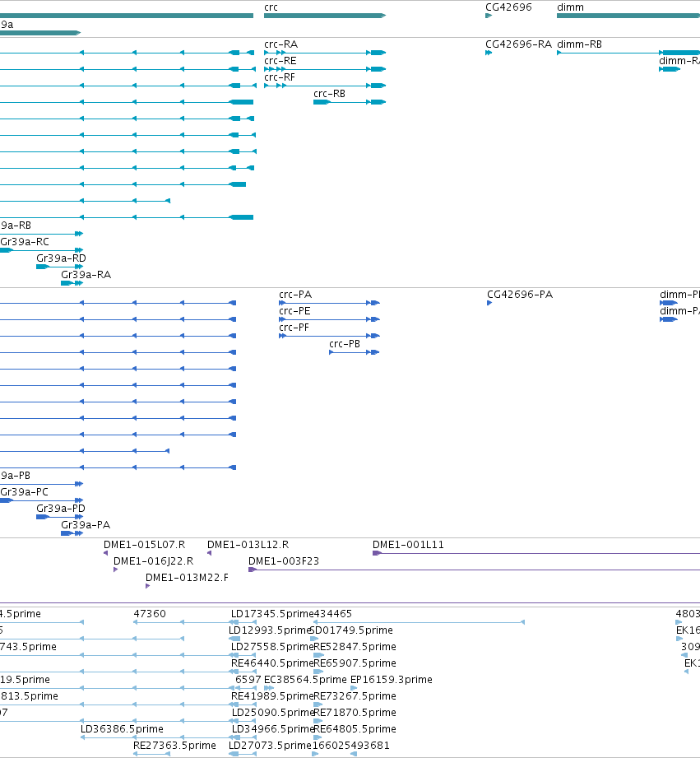Select EST label LD27558.5prime
This screenshot has height=758, width=700.
[x=272, y=647]
